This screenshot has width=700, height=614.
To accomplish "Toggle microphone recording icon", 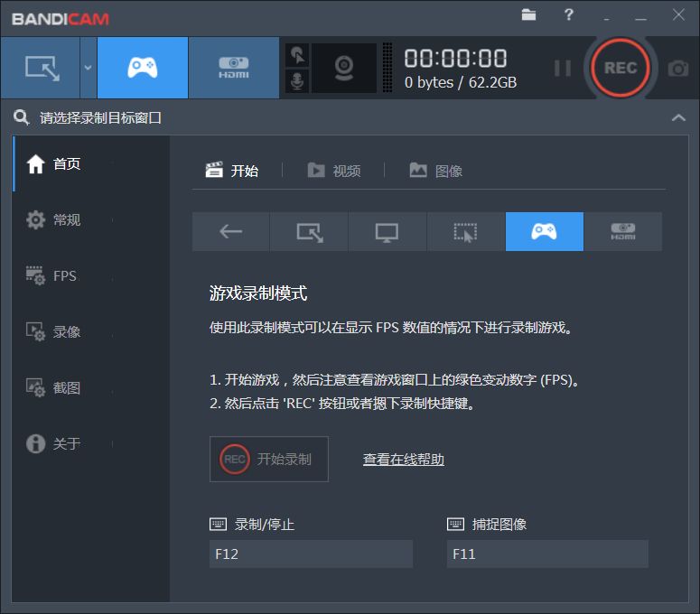I will pyautogui.click(x=297, y=81).
